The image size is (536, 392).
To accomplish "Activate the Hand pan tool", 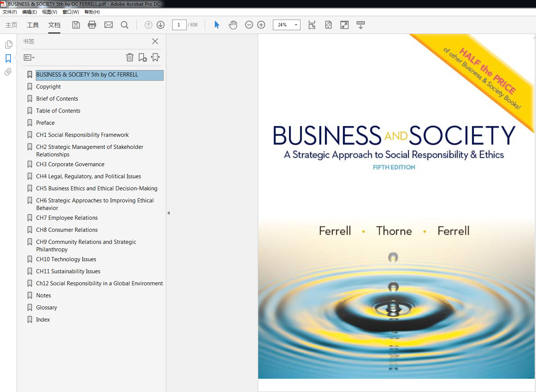I will tap(233, 25).
